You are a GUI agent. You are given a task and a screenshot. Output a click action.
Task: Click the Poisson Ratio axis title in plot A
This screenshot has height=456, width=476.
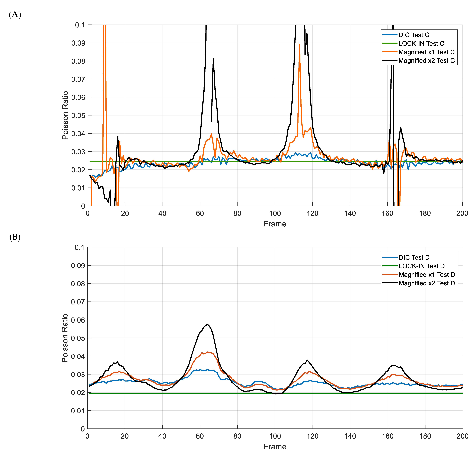point(65,115)
